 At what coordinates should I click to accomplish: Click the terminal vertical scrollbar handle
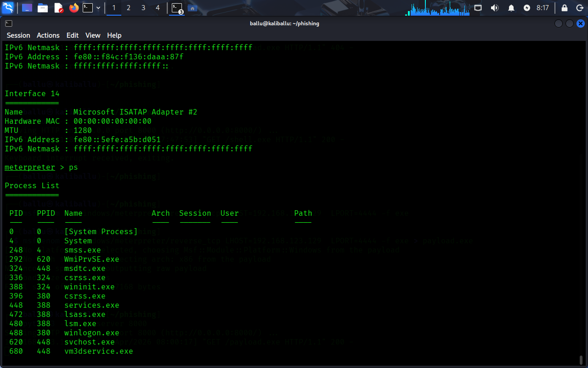(x=581, y=360)
